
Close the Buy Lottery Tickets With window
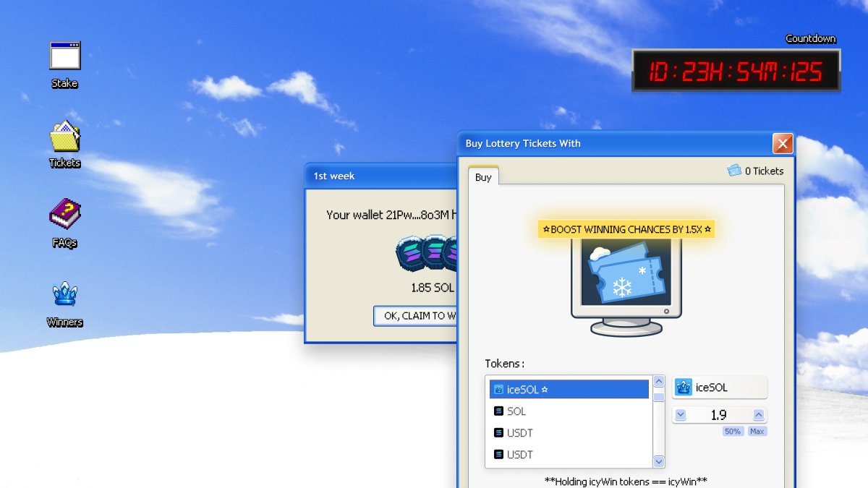pos(783,143)
